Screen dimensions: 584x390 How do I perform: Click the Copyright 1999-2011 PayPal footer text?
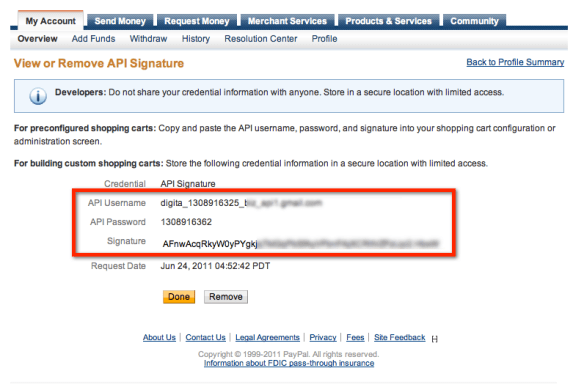tap(288, 354)
